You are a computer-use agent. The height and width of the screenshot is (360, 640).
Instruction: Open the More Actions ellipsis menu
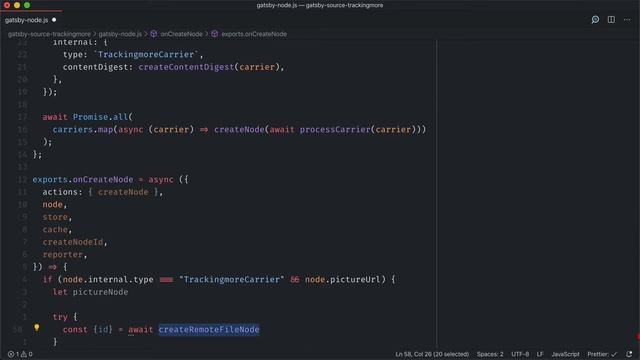pyautogui.click(x=627, y=20)
